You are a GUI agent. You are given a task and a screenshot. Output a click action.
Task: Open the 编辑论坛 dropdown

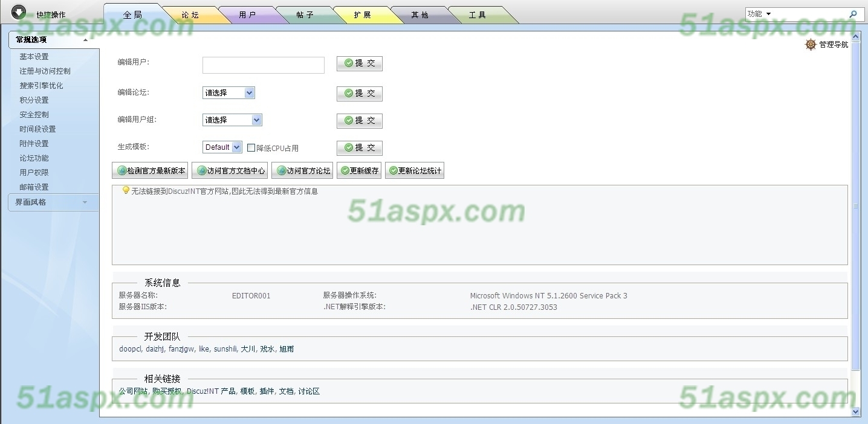pyautogui.click(x=228, y=93)
